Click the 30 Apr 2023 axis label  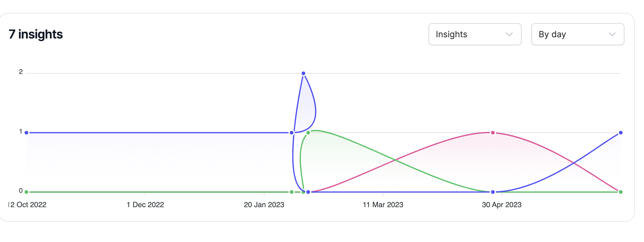(502, 205)
